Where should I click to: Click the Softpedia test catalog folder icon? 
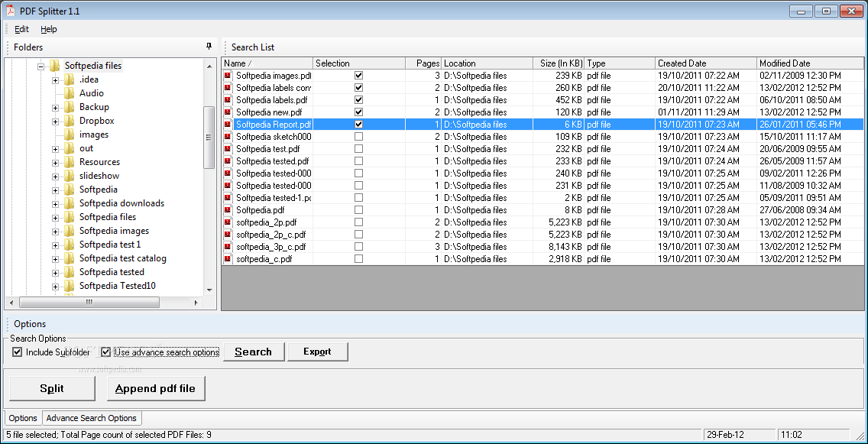pyautogui.click(x=70, y=258)
